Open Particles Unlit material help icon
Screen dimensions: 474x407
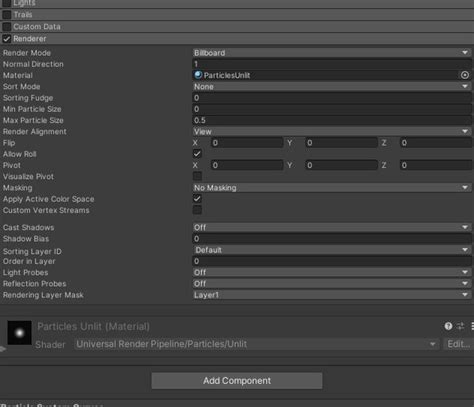[x=448, y=326]
